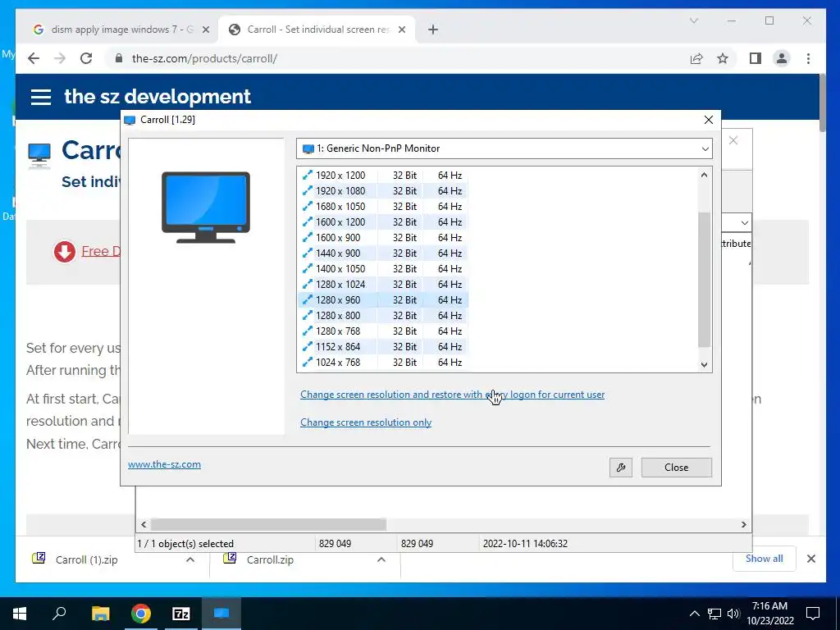Select the 1920 x 1080 resolution
The height and width of the screenshot is (630, 840).
pyautogui.click(x=382, y=190)
